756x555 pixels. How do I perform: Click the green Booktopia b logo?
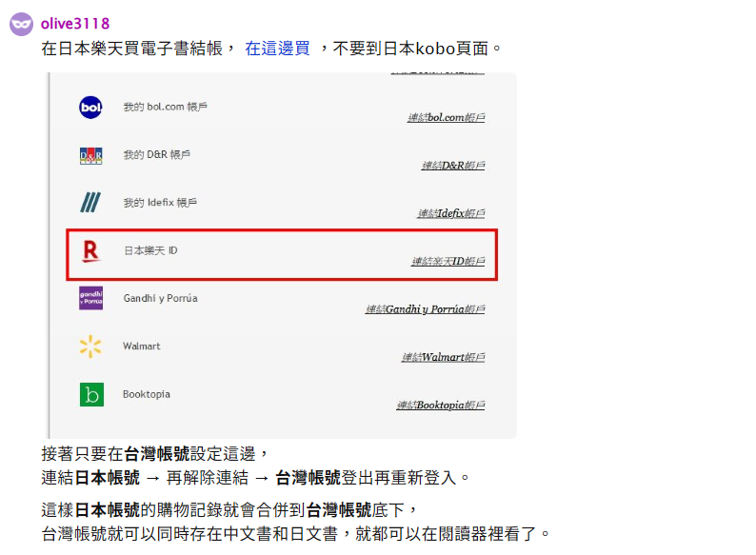click(x=91, y=394)
